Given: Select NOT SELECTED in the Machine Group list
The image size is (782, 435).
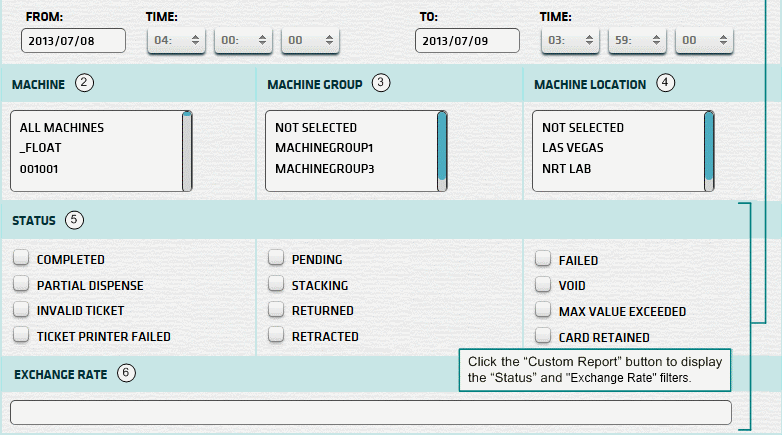Looking at the screenshot, I should [316, 128].
